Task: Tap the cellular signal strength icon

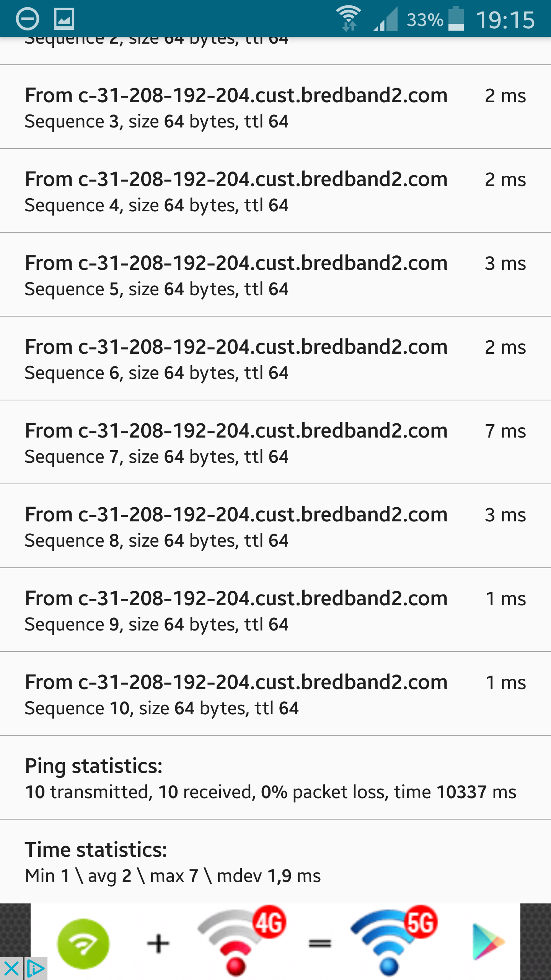Action: [x=386, y=19]
